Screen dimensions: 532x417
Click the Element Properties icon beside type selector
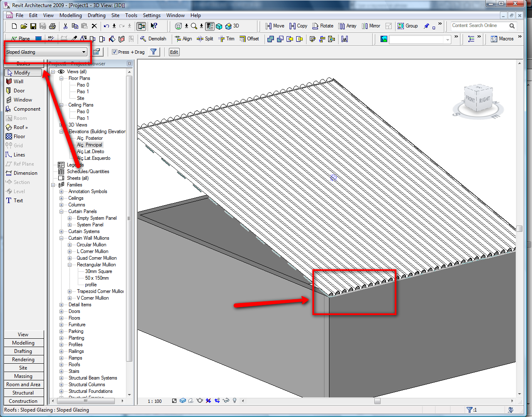point(97,52)
